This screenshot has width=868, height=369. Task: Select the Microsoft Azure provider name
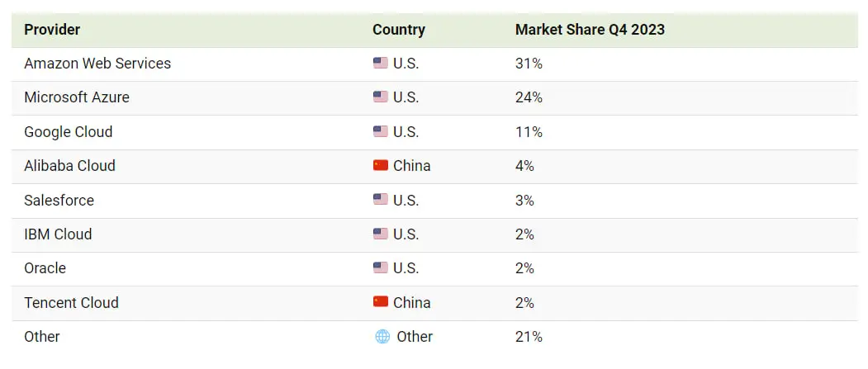pyautogui.click(x=77, y=97)
